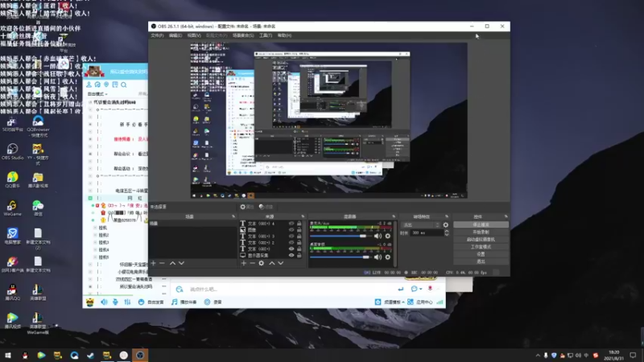The width and height of the screenshot is (644, 362).
Task: Open the Scene Collection menu in OBS
Action: point(243,35)
